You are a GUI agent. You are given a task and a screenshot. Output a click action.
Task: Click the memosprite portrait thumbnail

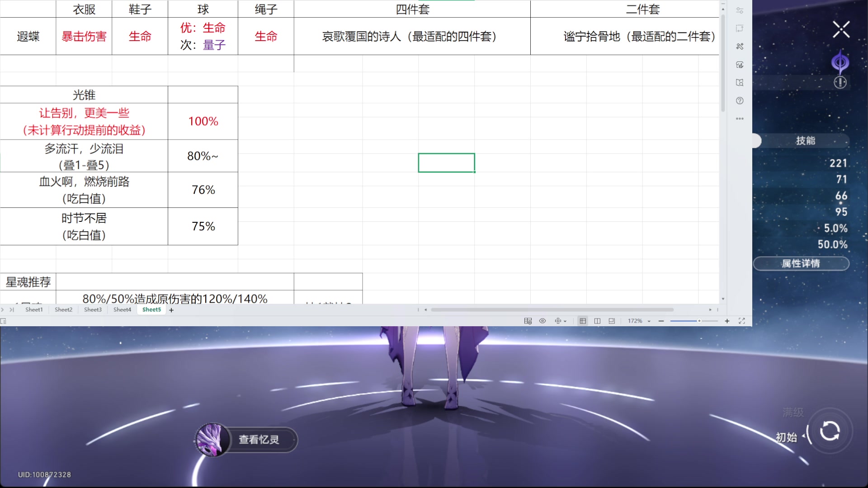coord(212,440)
